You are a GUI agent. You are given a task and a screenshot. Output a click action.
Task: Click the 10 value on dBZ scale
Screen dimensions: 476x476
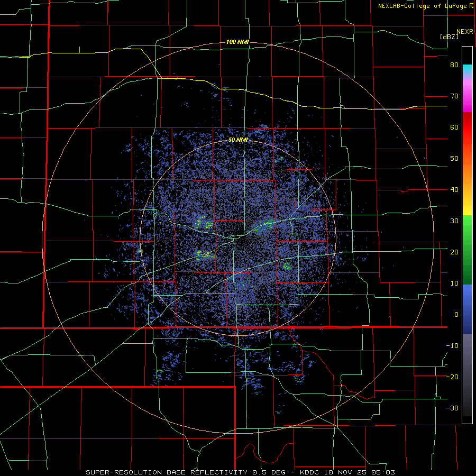pos(454,283)
